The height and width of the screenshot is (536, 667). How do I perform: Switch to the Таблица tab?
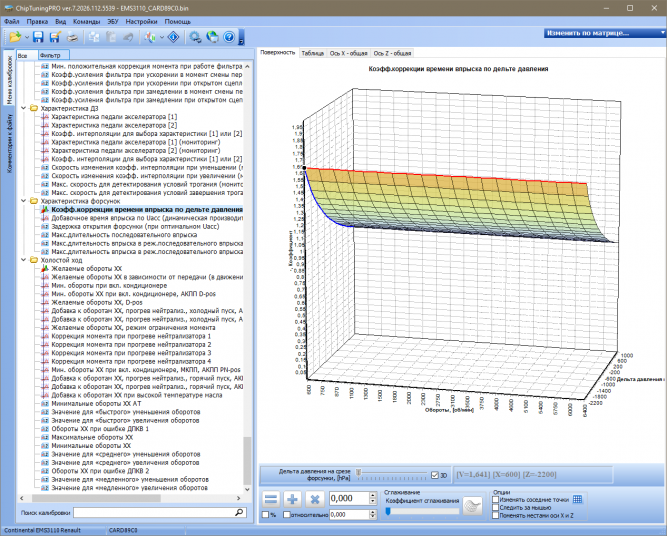pos(313,53)
